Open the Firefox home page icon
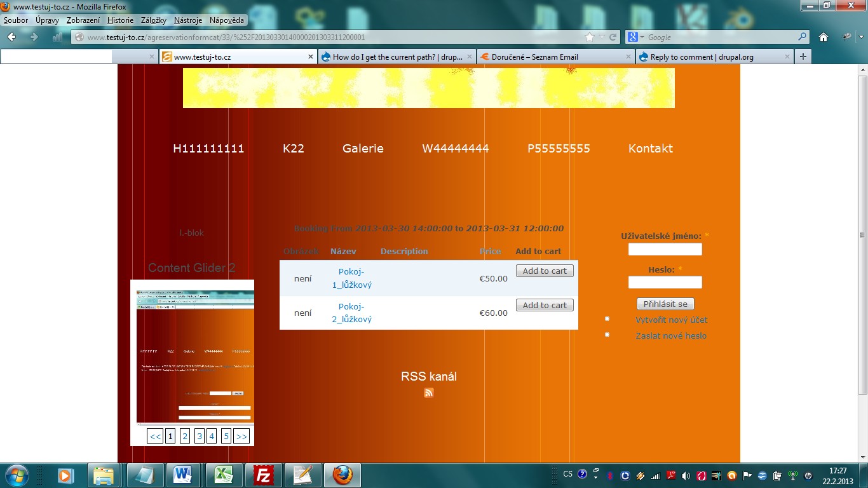Screen dimensions: 868x488 pos(824,37)
